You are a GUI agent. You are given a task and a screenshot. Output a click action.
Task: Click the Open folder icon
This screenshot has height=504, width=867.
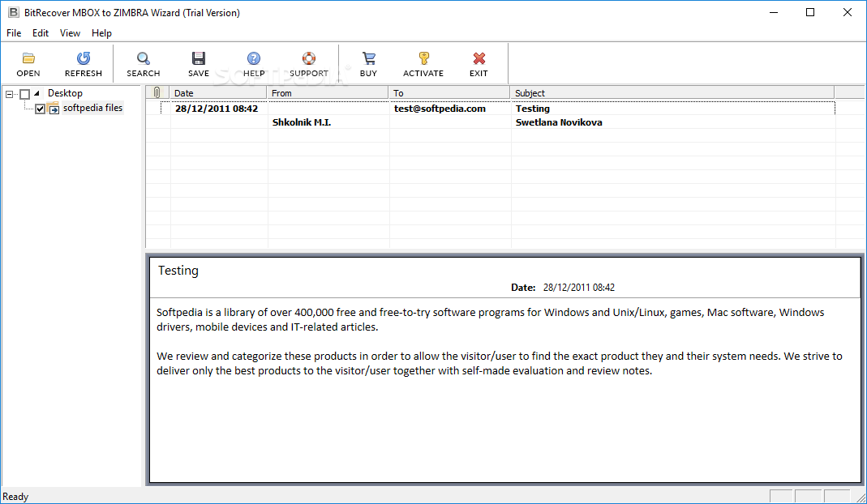click(x=28, y=58)
